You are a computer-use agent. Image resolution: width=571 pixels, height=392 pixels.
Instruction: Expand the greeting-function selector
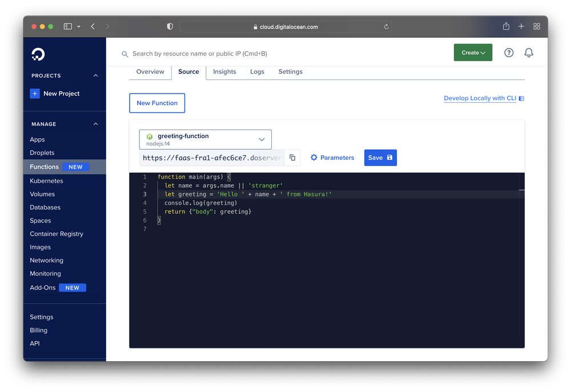262,139
